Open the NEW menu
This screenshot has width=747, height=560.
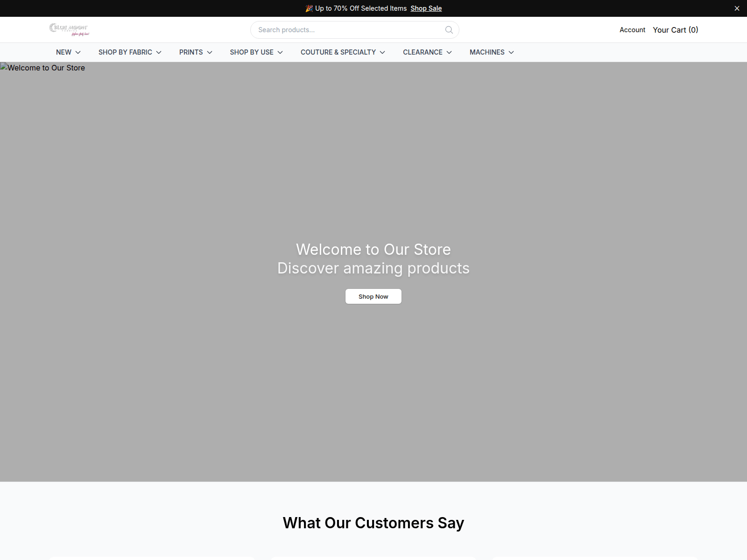pyautogui.click(x=68, y=52)
